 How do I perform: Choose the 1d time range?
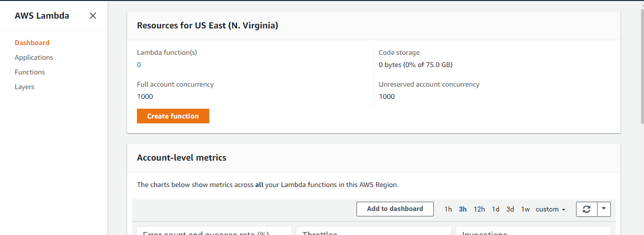click(495, 209)
